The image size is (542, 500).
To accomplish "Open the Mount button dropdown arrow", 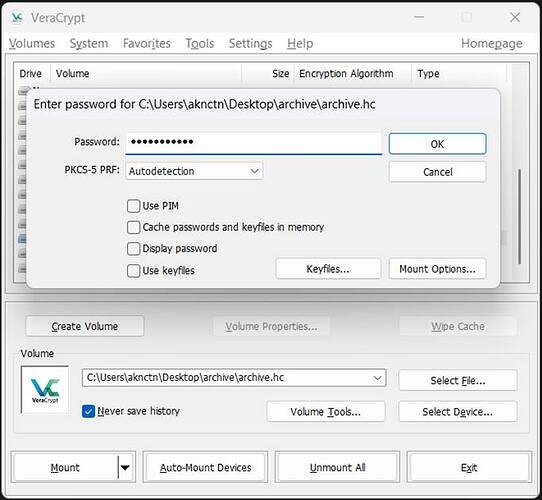I will click(x=125, y=467).
